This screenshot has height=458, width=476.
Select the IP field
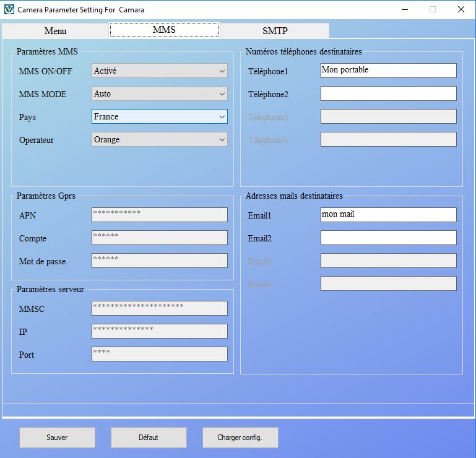coord(159,331)
